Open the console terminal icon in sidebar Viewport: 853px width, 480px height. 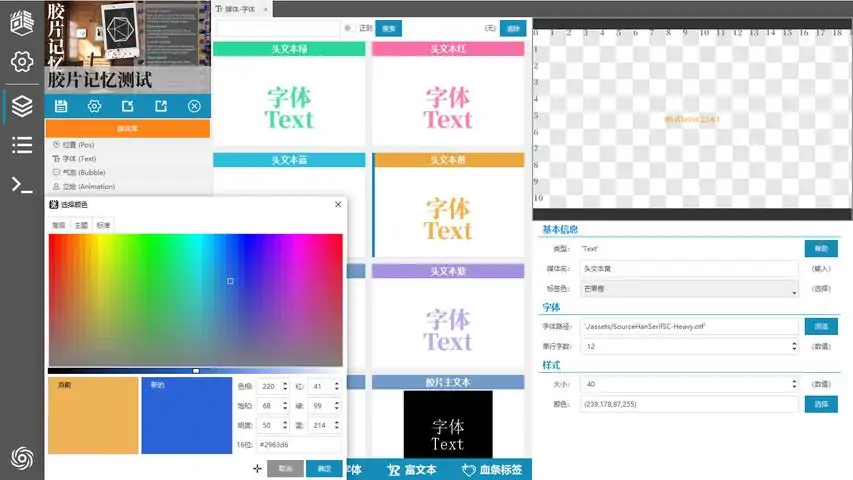[x=21, y=183]
